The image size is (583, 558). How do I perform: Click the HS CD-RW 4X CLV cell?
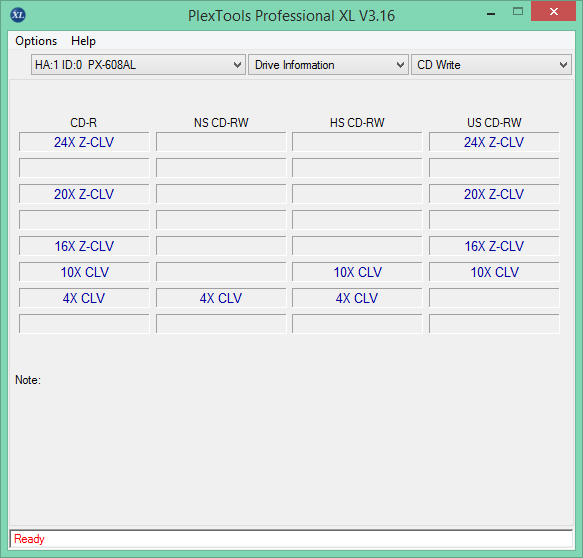pos(357,298)
